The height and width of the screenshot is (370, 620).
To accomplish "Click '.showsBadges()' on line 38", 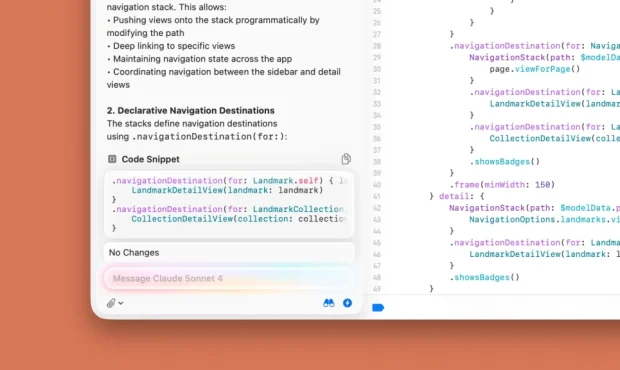I will (505, 161).
